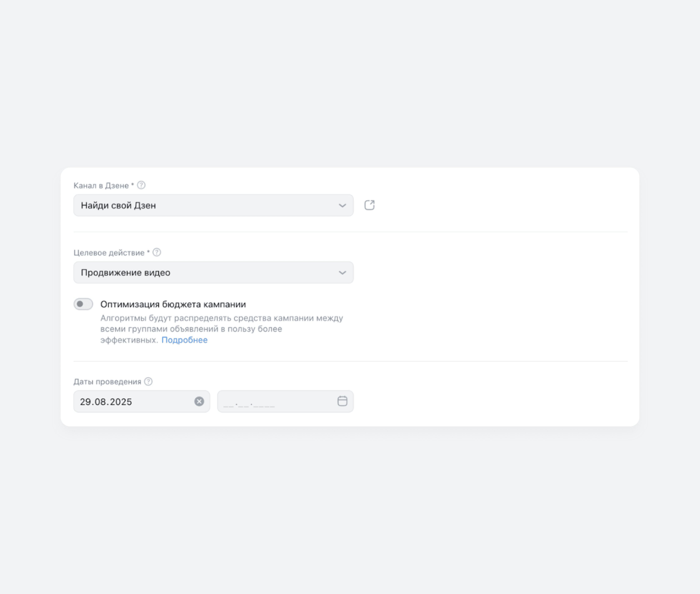This screenshot has width=700, height=594.
Task: Click the Продвижение видео selected value text
Action: (x=126, y=272)
